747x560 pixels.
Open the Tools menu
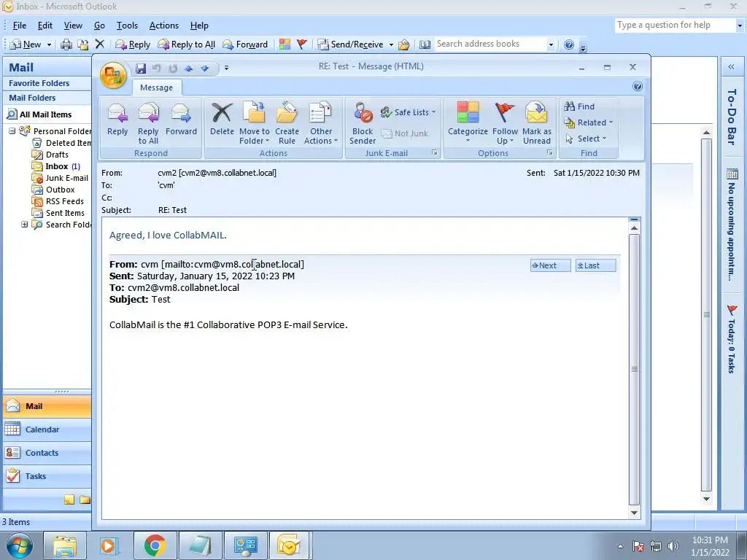click(x=127, y=26)
